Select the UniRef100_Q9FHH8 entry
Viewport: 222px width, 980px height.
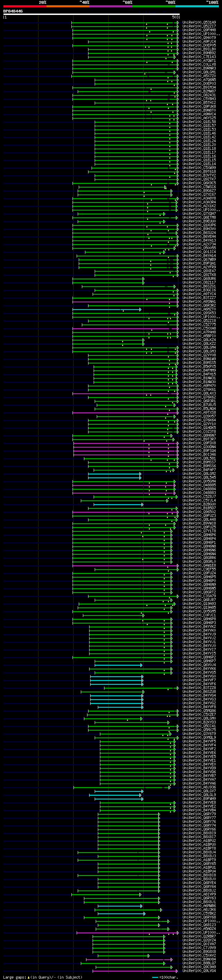[199, 30]
